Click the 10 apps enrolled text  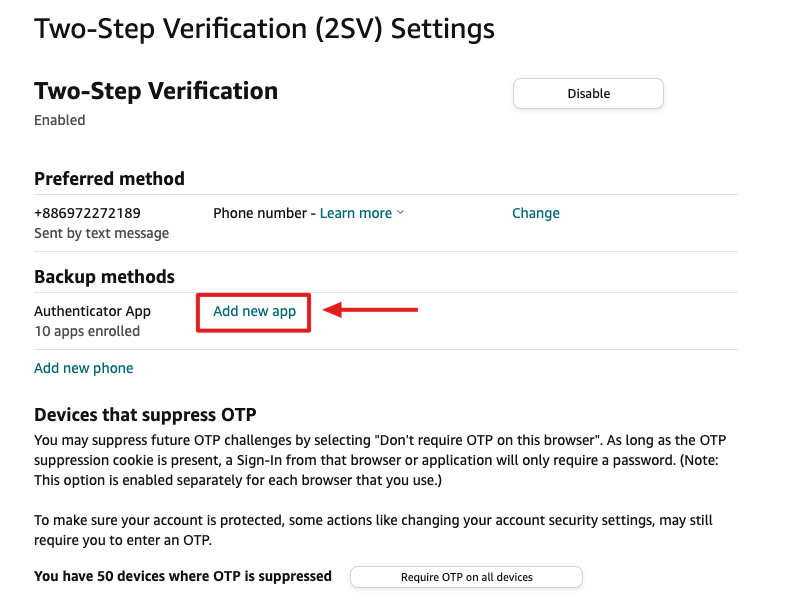(x=87, y=331)
